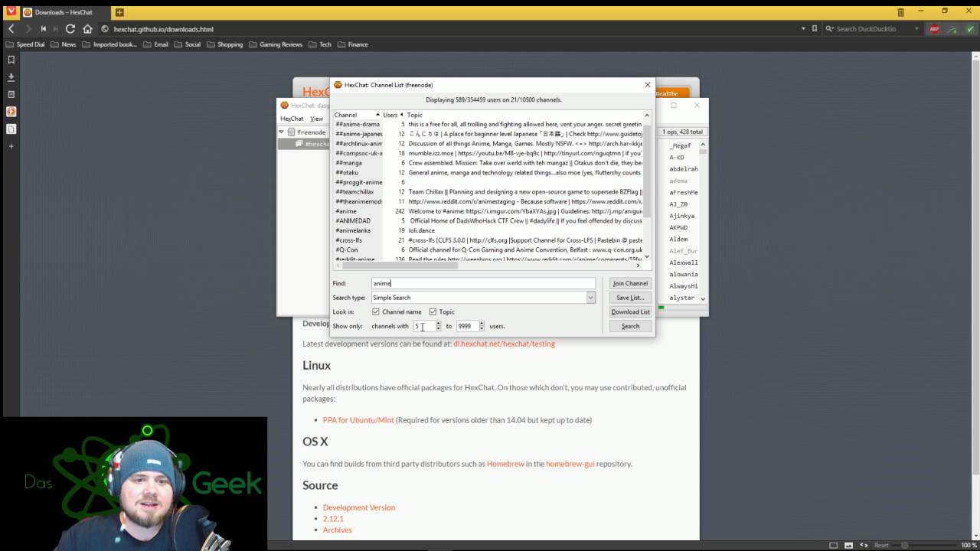980x551 pixels.
Task: Click the site info globe icon
Action: 105,29
